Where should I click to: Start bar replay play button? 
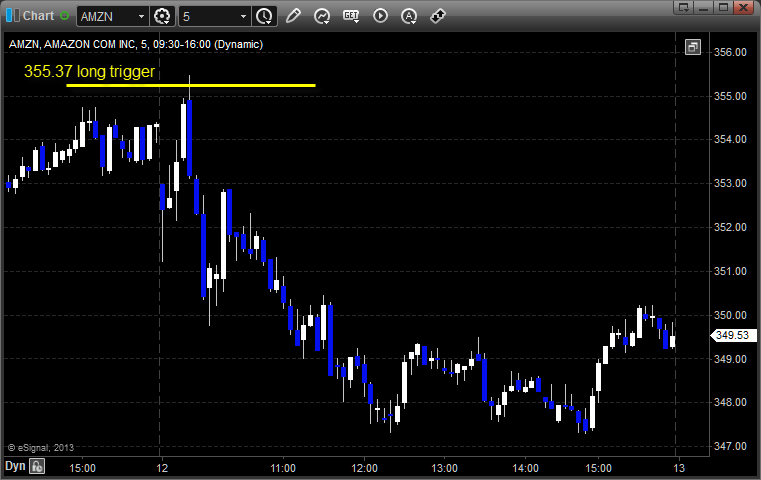(380, 16)
